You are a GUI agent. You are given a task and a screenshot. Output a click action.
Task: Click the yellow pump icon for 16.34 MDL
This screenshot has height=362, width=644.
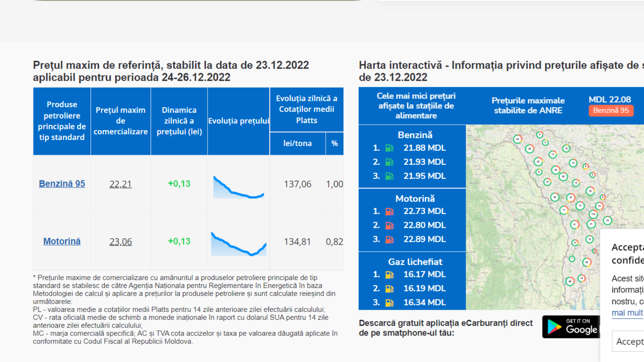pos(389,303)
